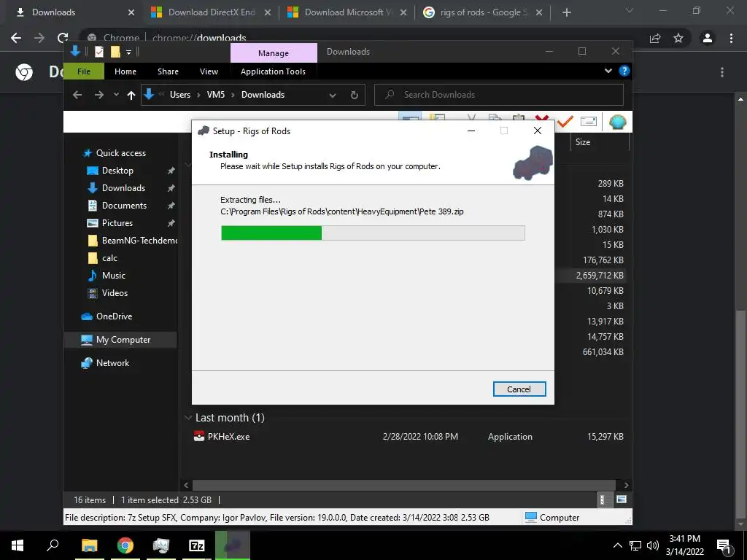747x560 pixels.
Task: Click the Explorer Up arrow button
Action: point(131,95)
